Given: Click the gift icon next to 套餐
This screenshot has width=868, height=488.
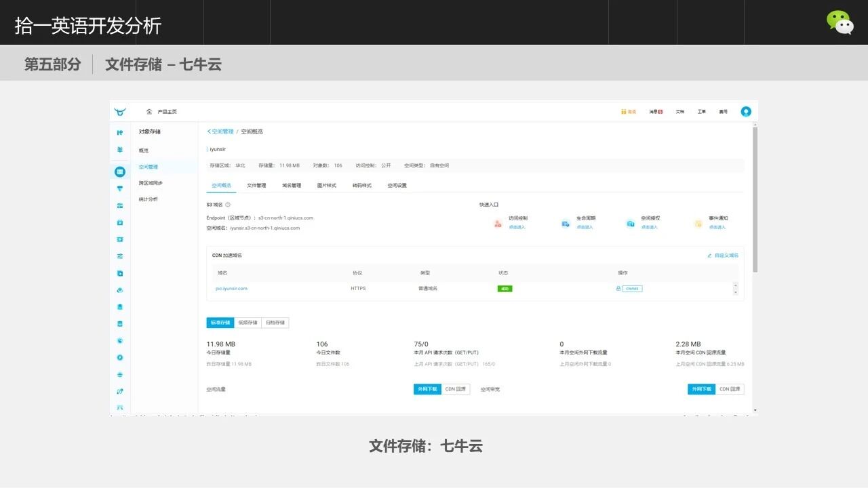Looking at the screenshot, I should coord(624,112).
